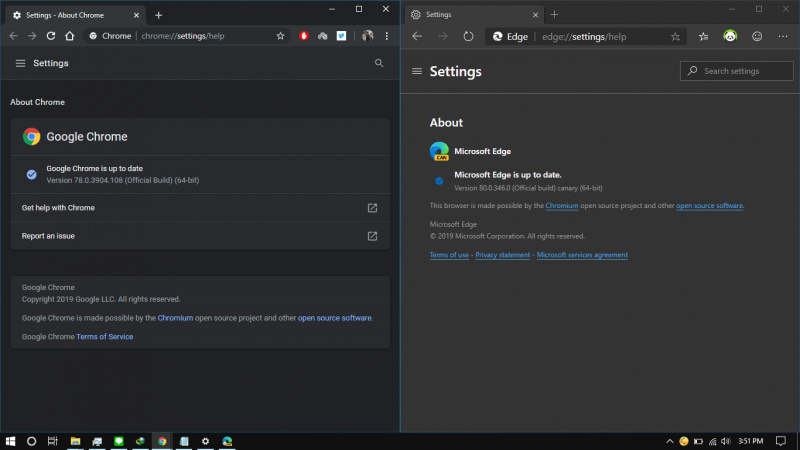Viewport: 800px width, 450px height.
Task: Open the Chrome profile avatar
Action: 367,36
